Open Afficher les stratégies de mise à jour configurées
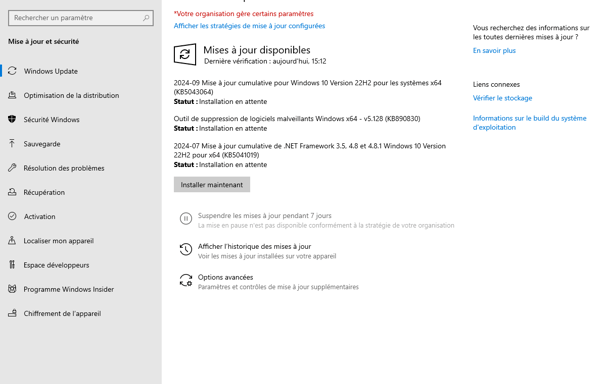606x384 pixels. tap(249, 26)
